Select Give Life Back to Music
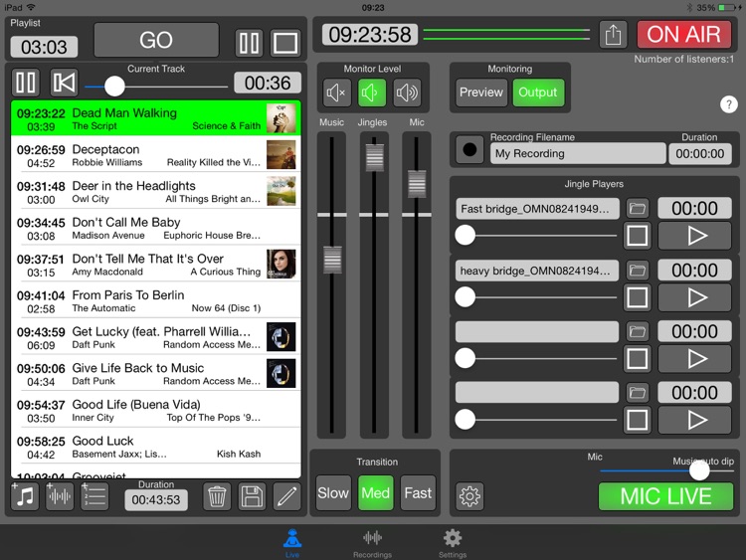This screenshot has height=560, width=746. [x=156, y=373]
